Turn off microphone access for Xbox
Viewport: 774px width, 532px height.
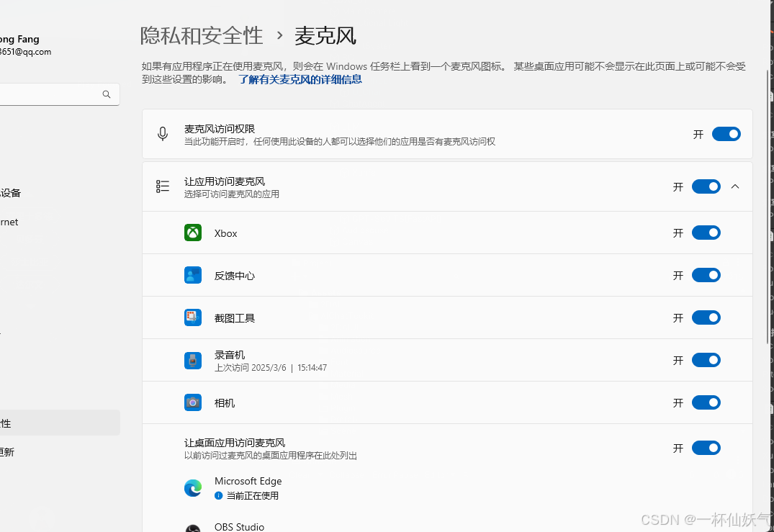(x=706, y=233)
